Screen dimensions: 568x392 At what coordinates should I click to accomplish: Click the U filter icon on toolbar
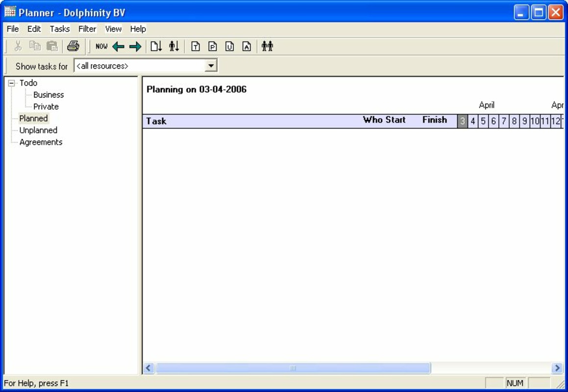pyautogui.click(x=229, y=47)
